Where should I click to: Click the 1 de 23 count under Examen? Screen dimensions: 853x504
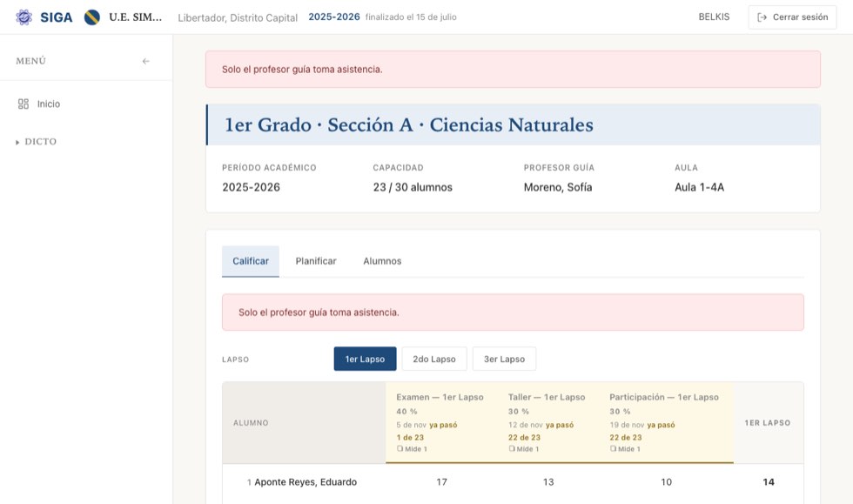pyautogui.click(x=410, y=438)
